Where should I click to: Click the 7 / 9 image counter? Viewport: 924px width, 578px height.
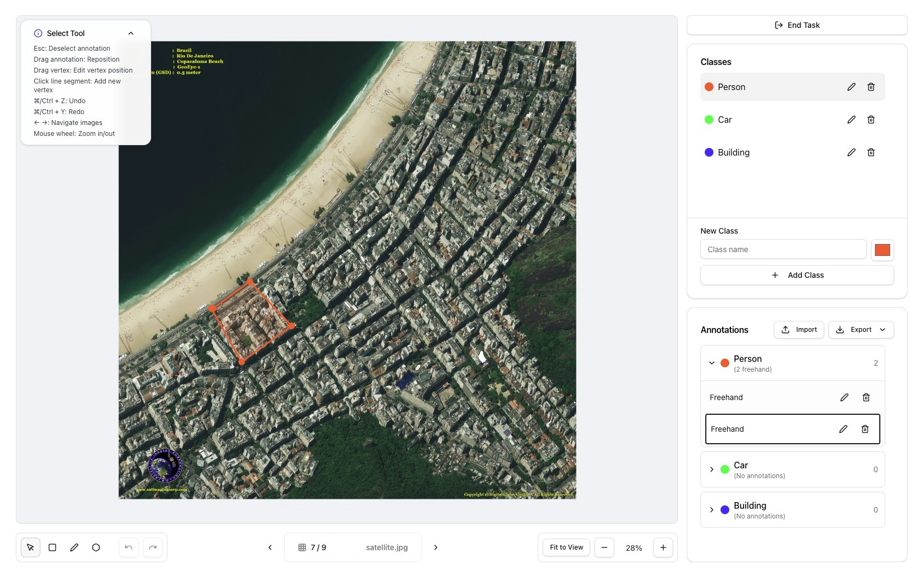click(x=319, y=547)
